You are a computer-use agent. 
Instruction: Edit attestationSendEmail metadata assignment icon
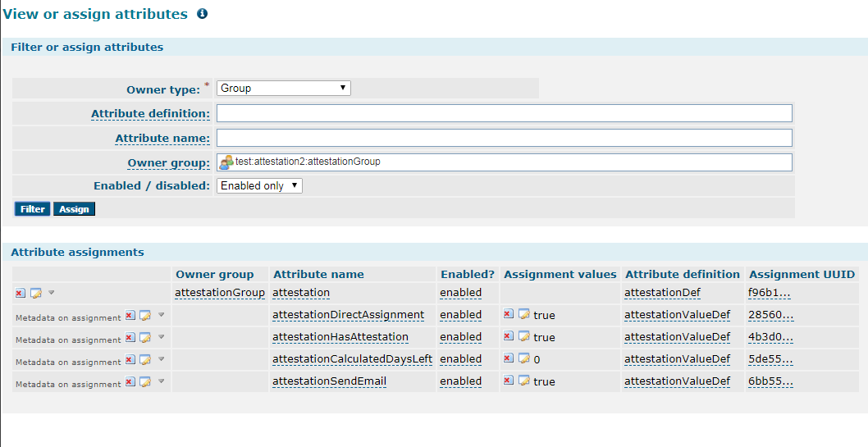(145, 381)
